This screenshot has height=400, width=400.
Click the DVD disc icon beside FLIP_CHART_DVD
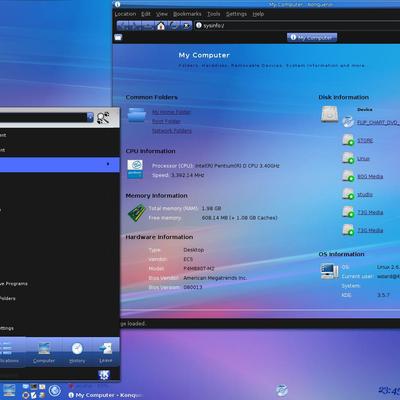(348, 122)
